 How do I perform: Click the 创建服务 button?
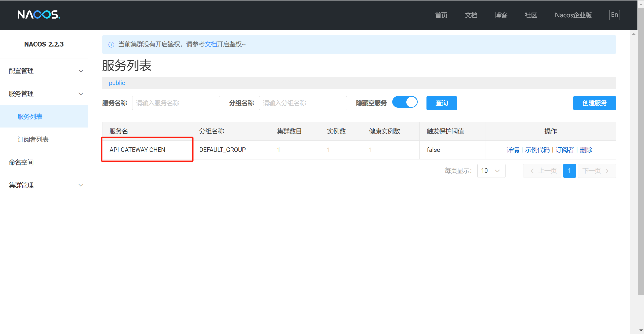pyautogui.click(x=594, y=103)
